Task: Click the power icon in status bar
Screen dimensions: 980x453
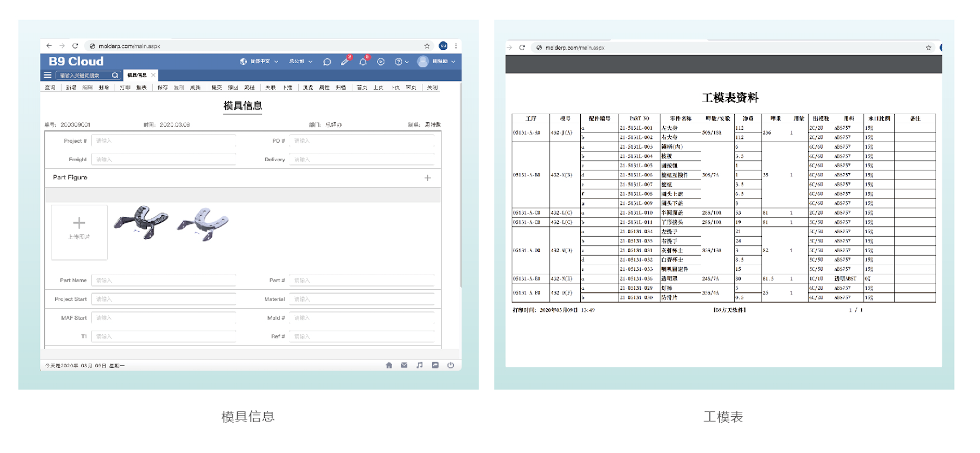Action: click(x=451, y=365)
